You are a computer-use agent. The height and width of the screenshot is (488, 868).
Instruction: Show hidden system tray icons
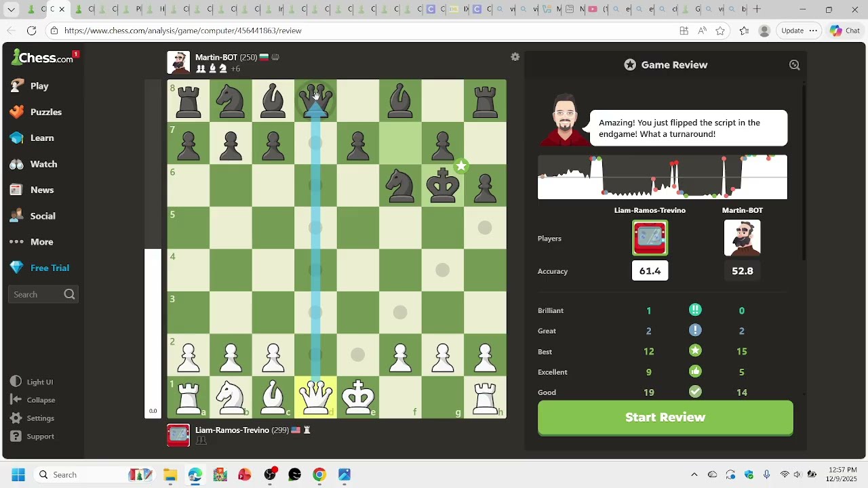694,474
